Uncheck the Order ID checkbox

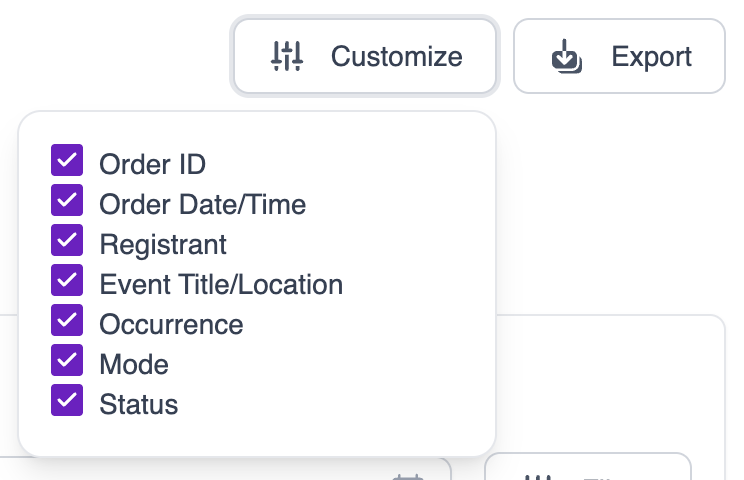(x=67, y=161)
